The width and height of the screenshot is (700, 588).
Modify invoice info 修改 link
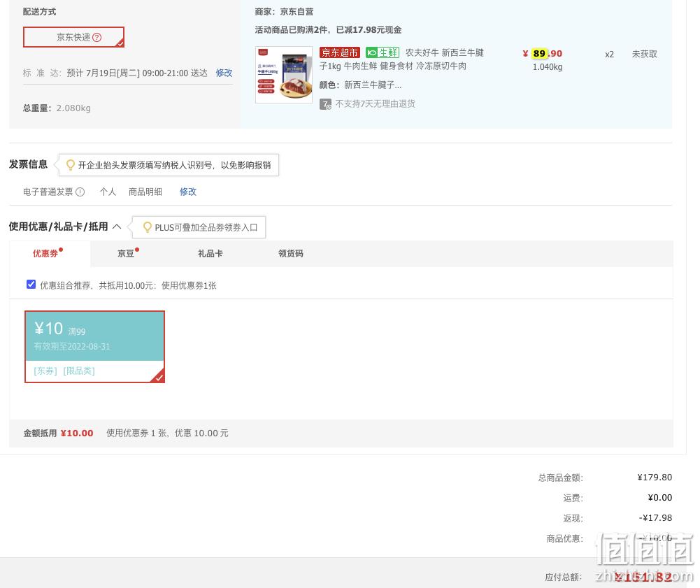[x=188, y=192]
